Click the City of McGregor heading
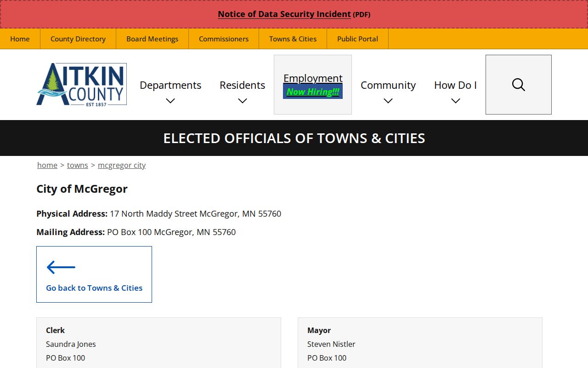The width and height of the screenshot is (588, 368). pos(82,189)
